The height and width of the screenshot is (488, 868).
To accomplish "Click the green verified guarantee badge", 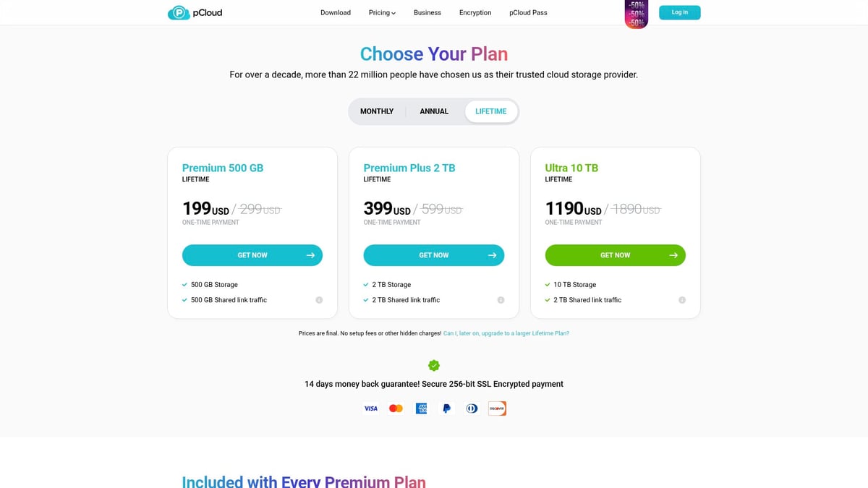I will click(x=434, y=365).
